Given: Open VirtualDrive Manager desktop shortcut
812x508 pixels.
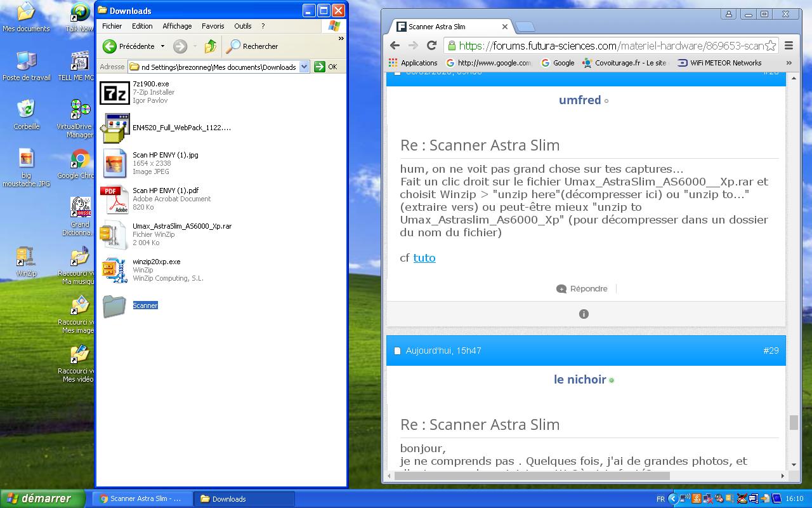Looking at the screenshot, I should (x=80, y=119).
